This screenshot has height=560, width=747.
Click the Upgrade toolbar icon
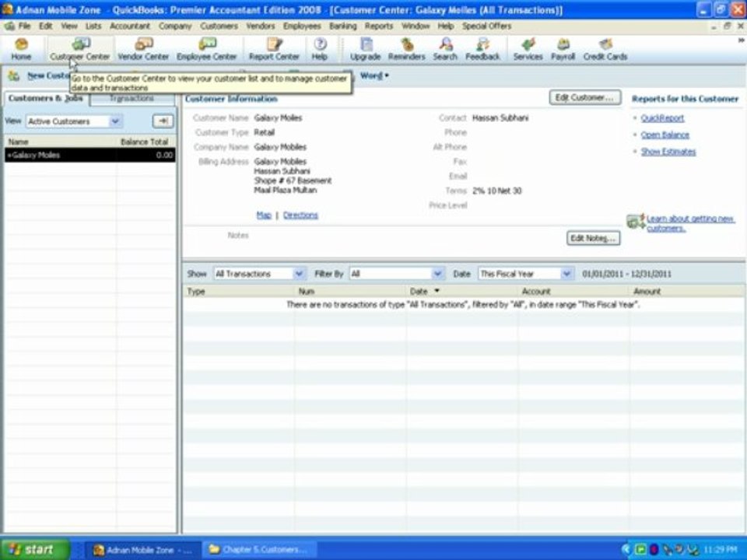coord(366,50)
